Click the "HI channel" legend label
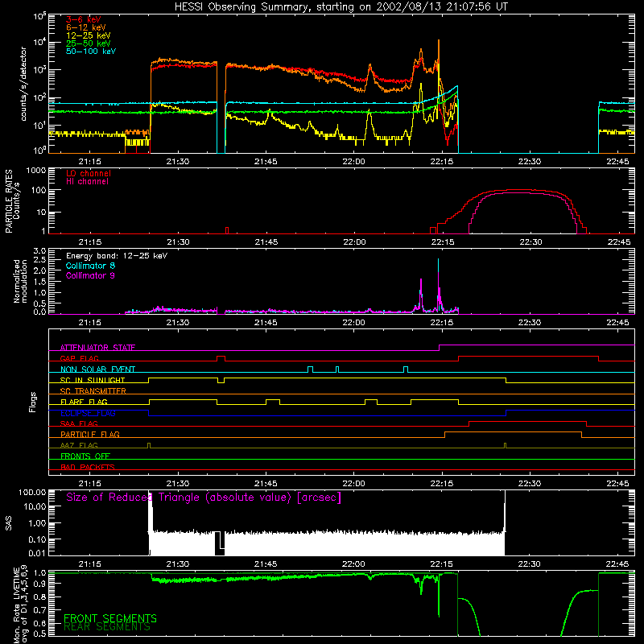Image resolution: width=644 pixels, height=644 pixels. 87,182
